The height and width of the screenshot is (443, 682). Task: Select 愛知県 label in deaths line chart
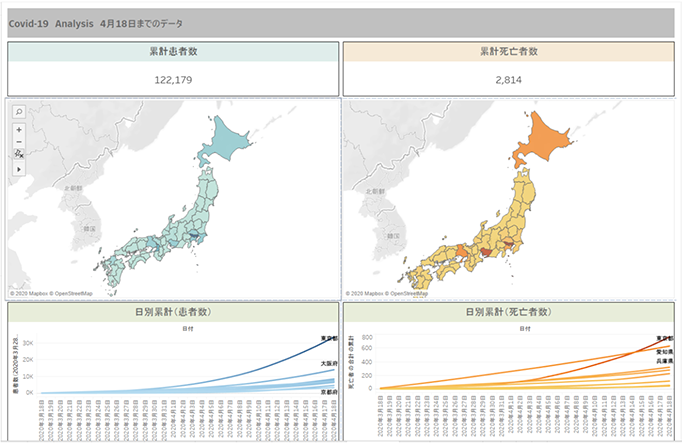point(664,352)
